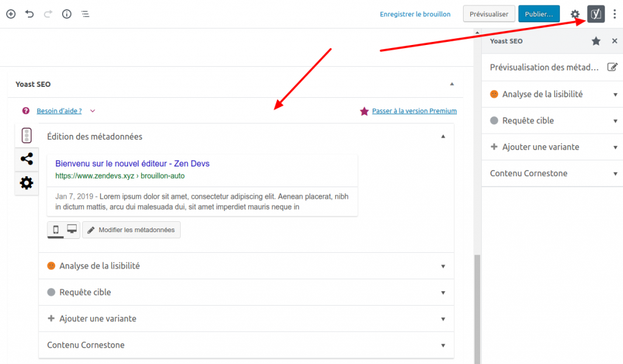Click the editor vertical scrollbar thumb
The height and width of the screenshot is (364, 623).
click(x=477, y=309)
